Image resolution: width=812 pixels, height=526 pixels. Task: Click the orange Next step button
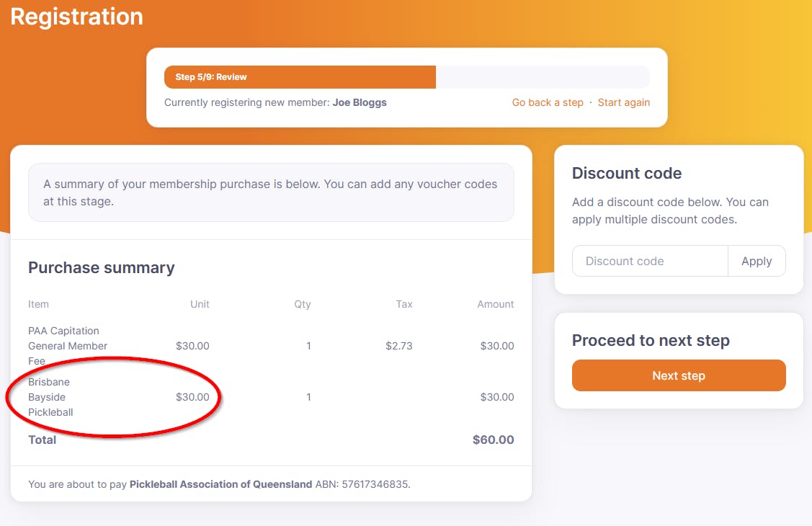(679, 375)
